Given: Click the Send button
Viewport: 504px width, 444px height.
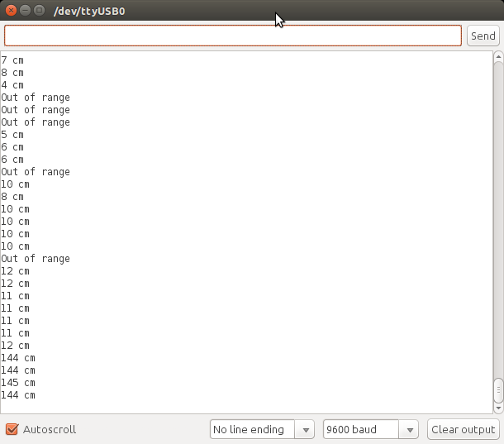Looking at the screenshot, I should click(x=483, y=36).
